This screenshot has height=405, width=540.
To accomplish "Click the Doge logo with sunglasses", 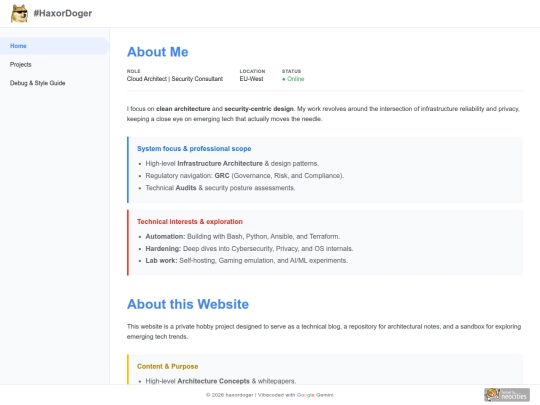I will click(19, 13).
